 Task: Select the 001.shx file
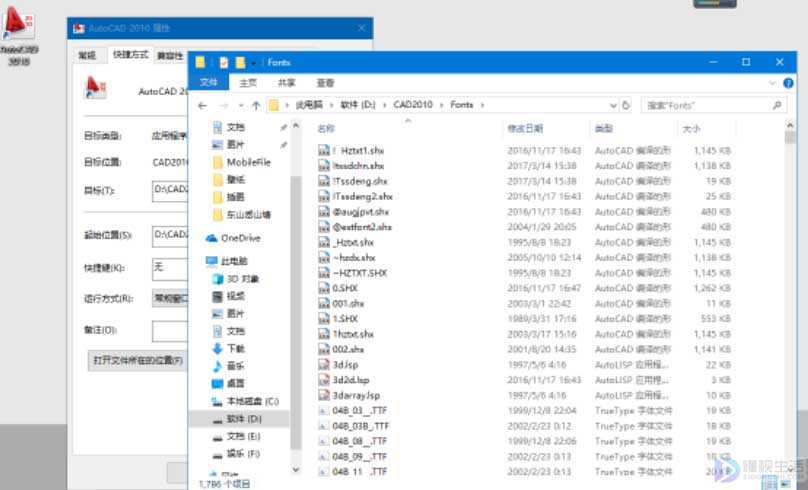348,303
